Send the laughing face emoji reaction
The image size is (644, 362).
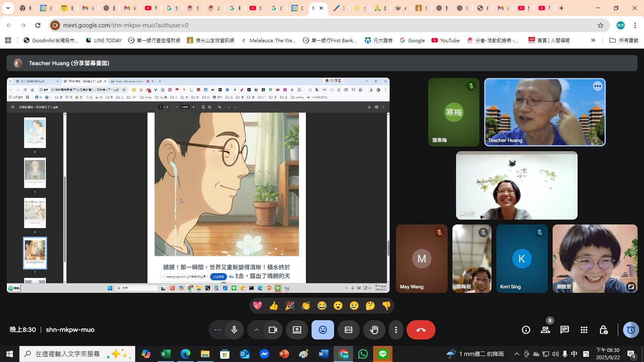click(322, 306)
